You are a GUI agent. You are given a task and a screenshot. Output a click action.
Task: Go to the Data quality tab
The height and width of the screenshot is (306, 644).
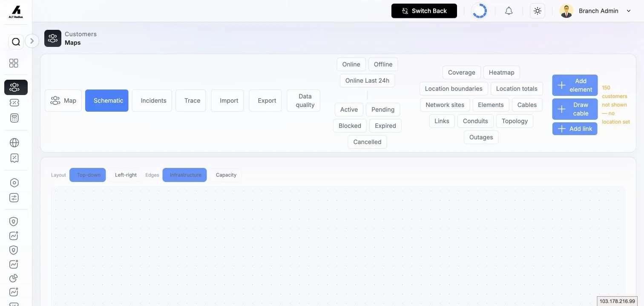(304, 101)
